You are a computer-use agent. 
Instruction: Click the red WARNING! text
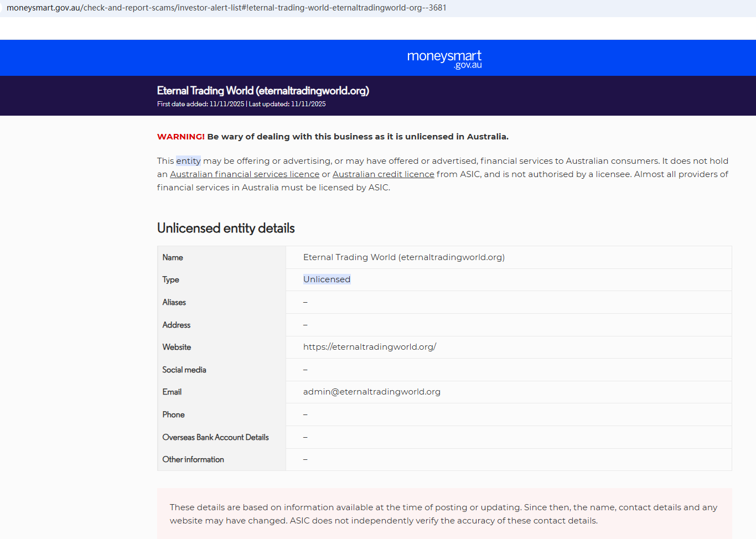pos(181,137)
